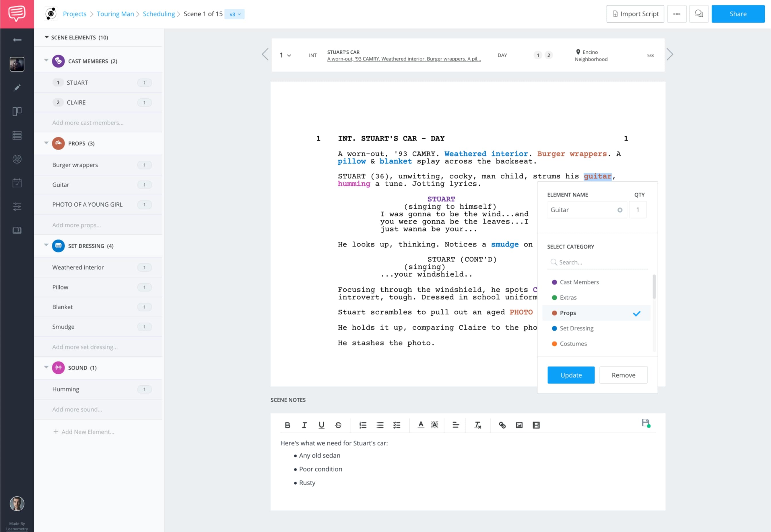Image resolution: width=771 pixels, height=532 pixels.
Task: Open the comments panel icon top right
Action: point(699,13)
